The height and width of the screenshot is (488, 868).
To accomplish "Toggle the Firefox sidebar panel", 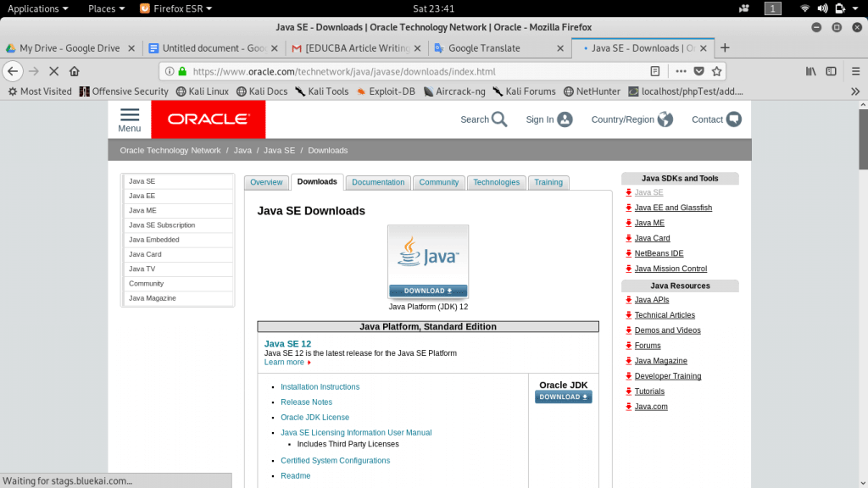I will 831,71.
